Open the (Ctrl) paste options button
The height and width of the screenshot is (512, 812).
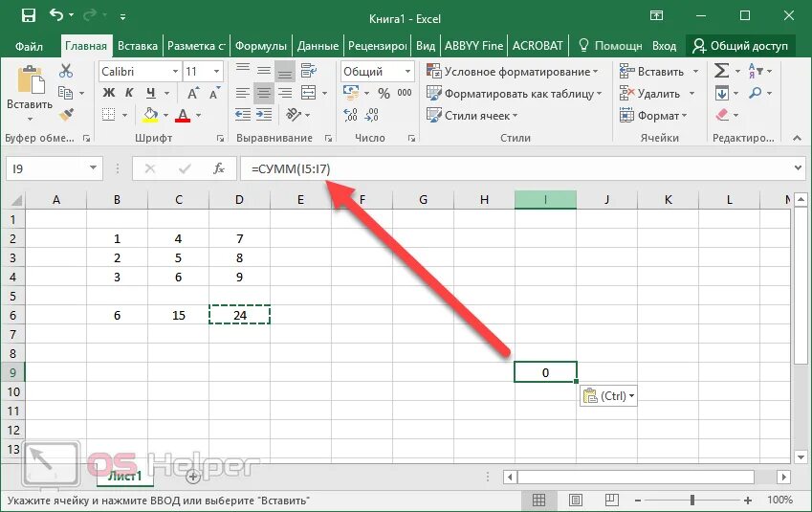[608, 396]
